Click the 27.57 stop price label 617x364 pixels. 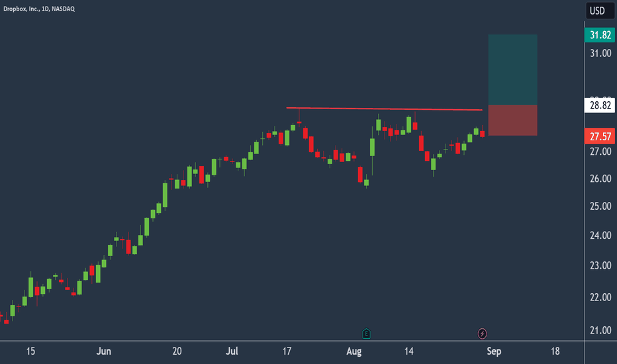coord(600,136)
